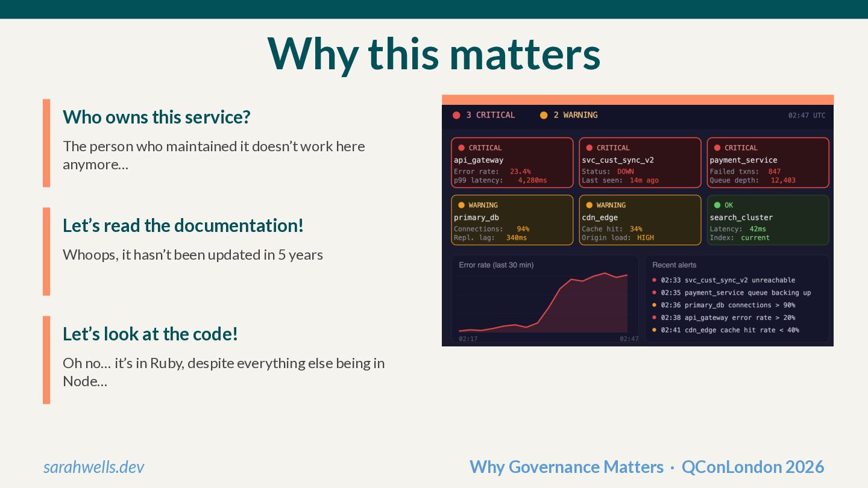
Task: Click the orange dot beside '2 WARNING'
Action: 544,115
